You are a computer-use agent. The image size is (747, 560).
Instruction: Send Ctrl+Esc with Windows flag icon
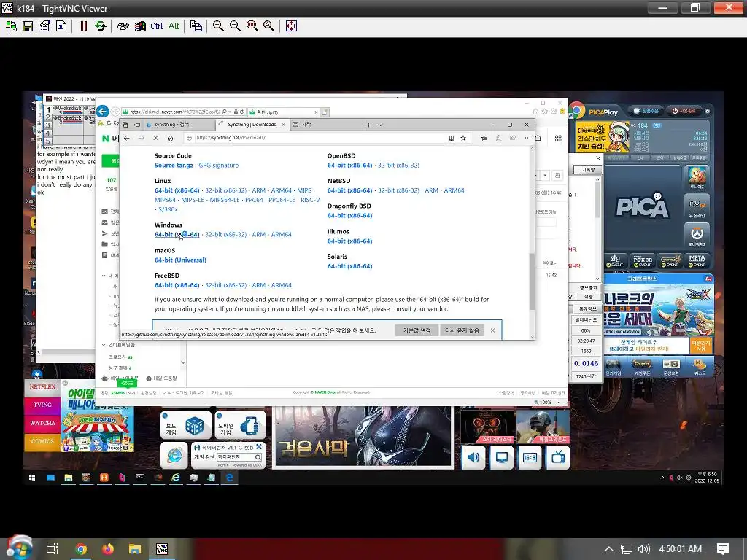(x=140, y=26)
